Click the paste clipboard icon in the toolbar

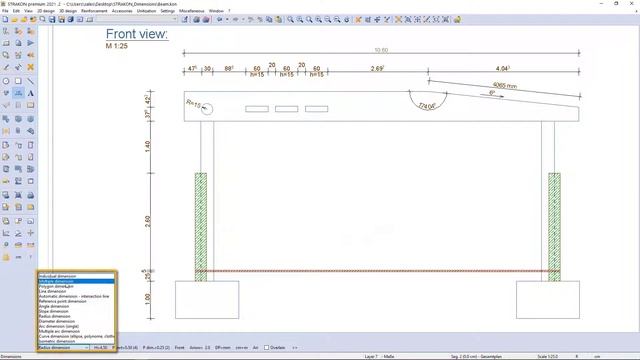click(x=278, y=19)
